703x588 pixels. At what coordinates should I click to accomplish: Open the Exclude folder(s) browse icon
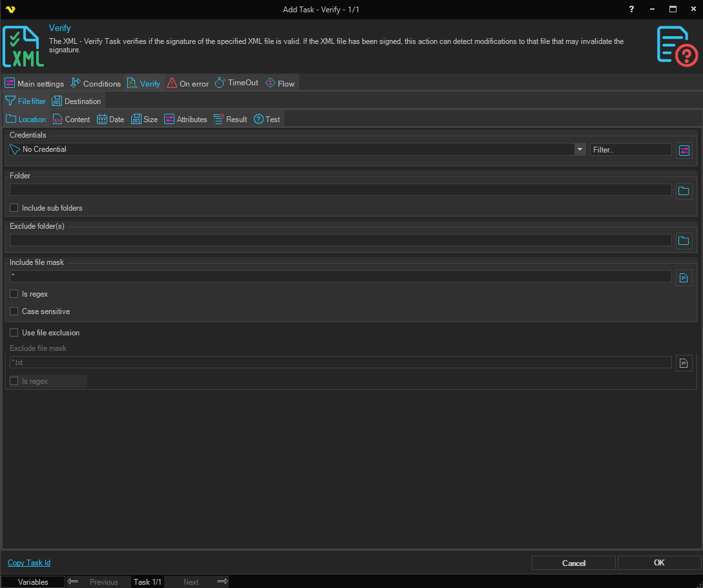pos(684,241)
